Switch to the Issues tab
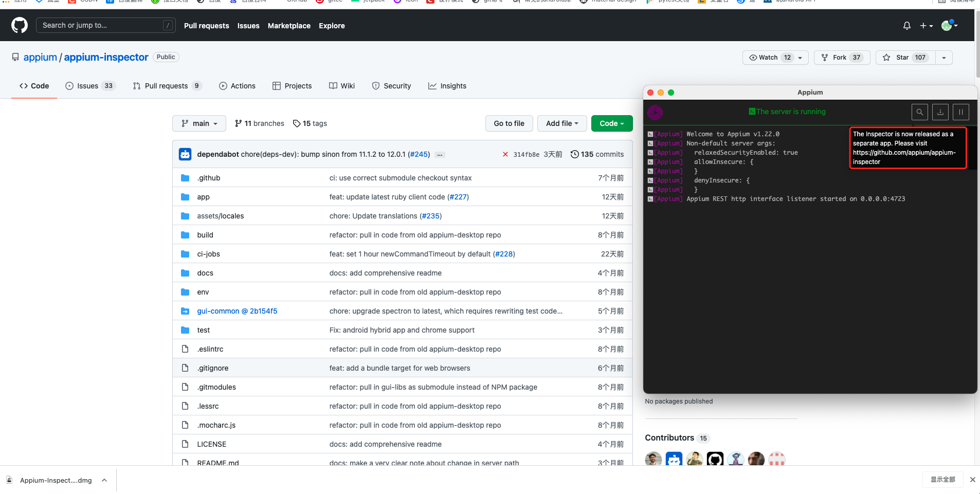 pyautogui.click(x=90, y=86)
